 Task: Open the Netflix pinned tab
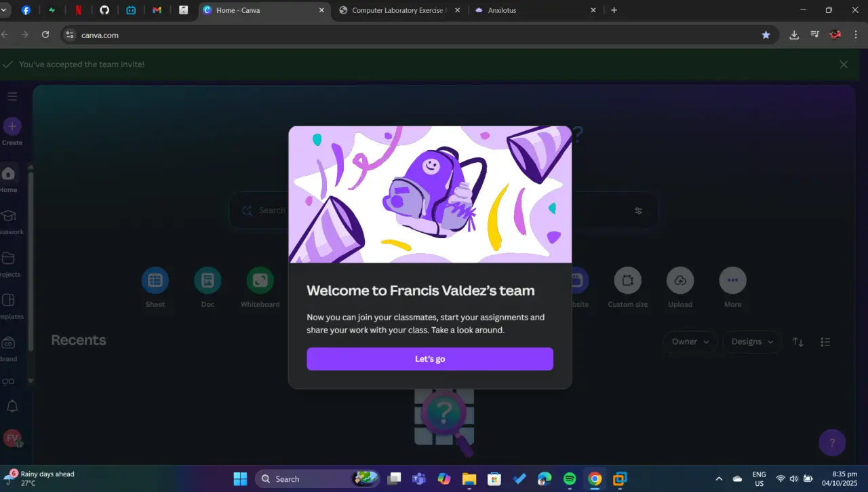pos(79,10)
